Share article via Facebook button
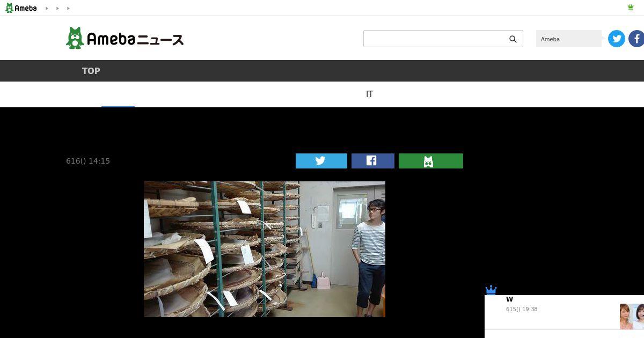Viewport: 644px width, 338px height. pos(373,161)
